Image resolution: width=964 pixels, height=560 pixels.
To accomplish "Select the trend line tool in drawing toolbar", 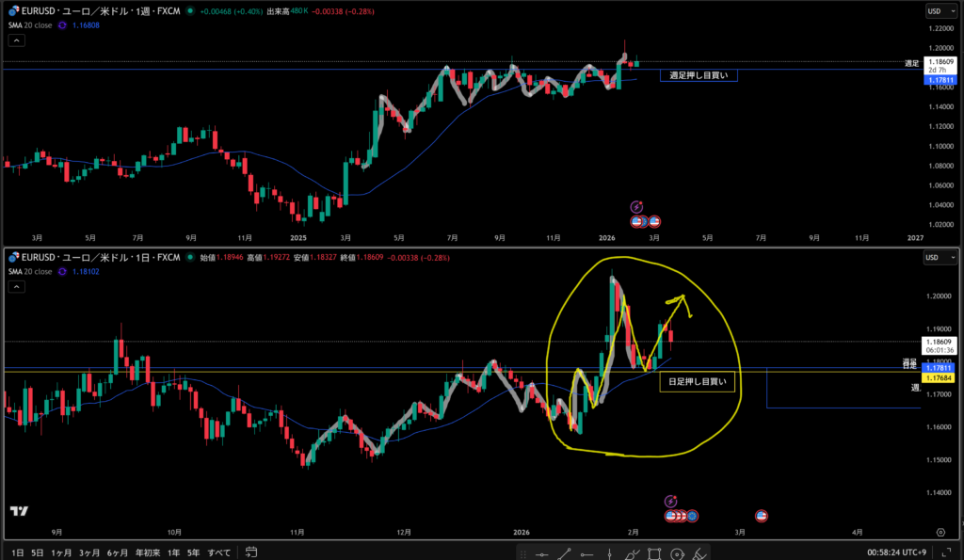I will 566,553.
